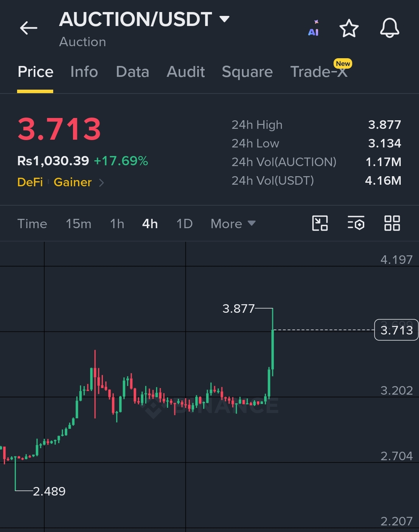Tap the 3.877 high marker on chart
The width and height of the screenshot is (419, 532).
tap(238, 308)
